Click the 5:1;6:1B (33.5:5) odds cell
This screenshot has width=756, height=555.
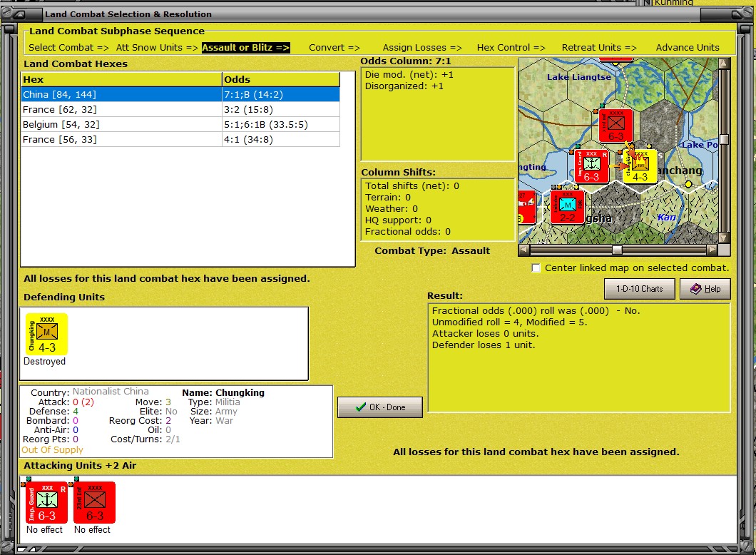(x=280, y=124)
